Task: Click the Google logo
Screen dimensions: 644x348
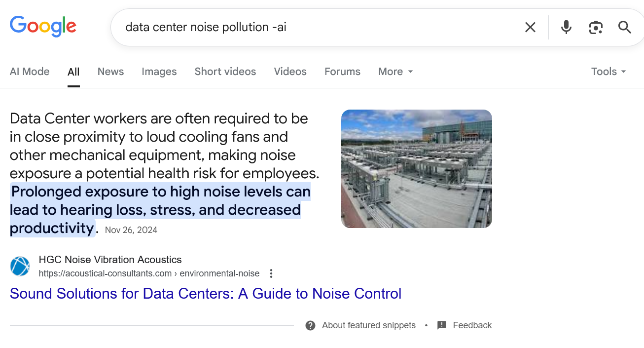Action: [x=43, y=26]
